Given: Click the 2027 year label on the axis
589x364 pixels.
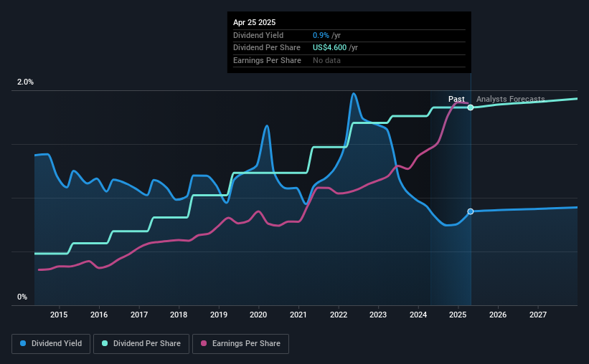Looking at the screenshot, I should [x=538, y=315].
